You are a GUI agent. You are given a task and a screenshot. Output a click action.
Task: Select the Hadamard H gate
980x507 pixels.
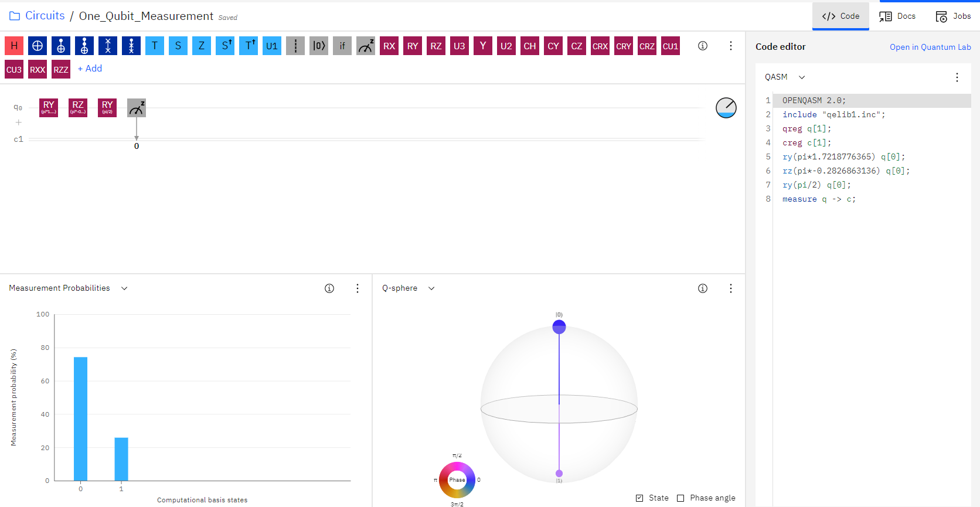coord(14,46)
